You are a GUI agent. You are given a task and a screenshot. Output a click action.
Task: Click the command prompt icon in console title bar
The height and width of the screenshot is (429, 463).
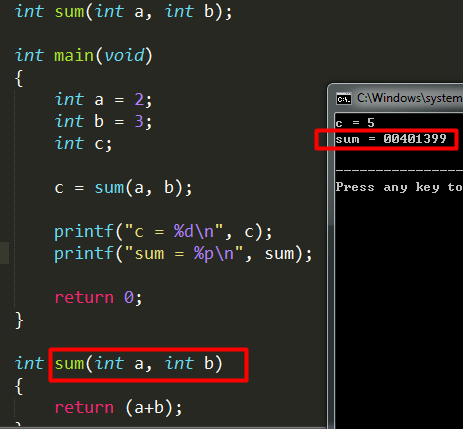point(344,99)
